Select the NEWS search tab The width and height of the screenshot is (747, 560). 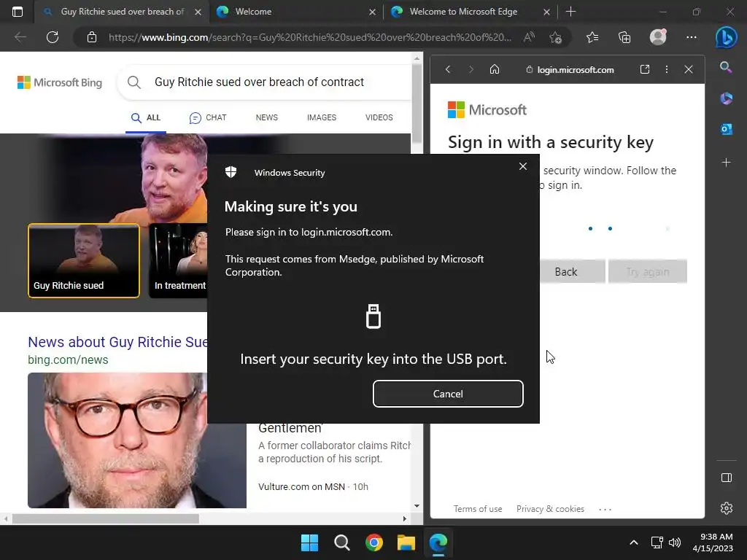pos(267,117)
